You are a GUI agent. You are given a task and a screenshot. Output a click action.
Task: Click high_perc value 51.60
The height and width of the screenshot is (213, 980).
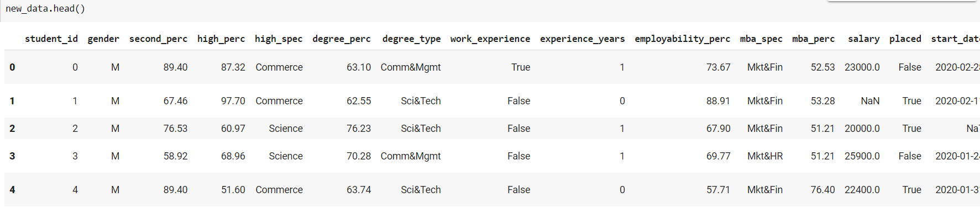click(x=233, y=190)
